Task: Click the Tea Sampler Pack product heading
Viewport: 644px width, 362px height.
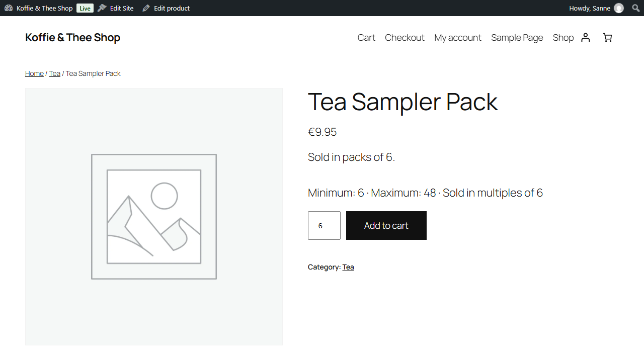Action: [403, 102]
